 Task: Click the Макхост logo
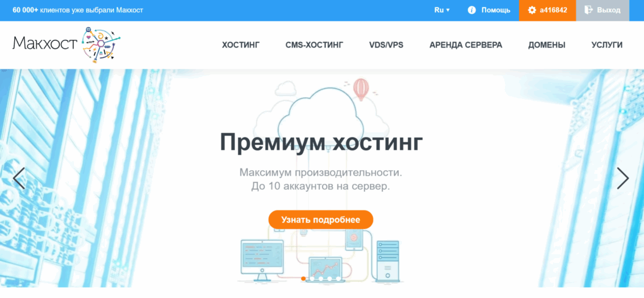click(x=67, y=44)
